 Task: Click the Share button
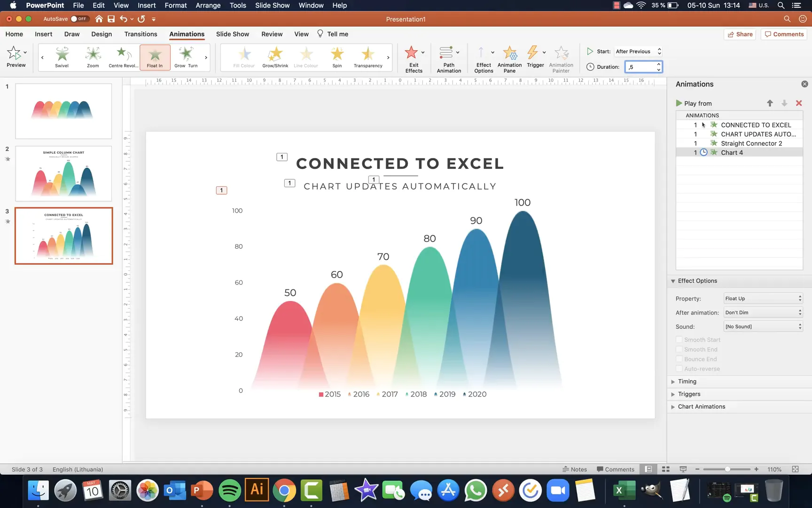(x=740, y=34)
